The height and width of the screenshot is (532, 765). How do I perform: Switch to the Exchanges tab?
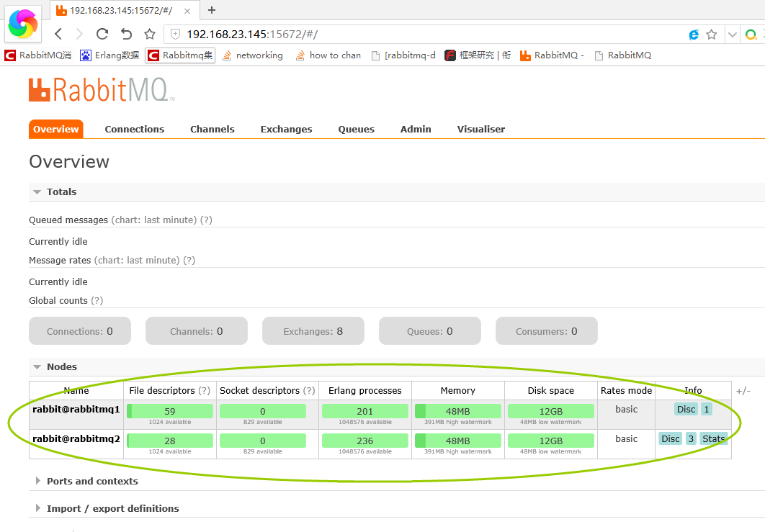pyautogui.click(x=287, y=130)
